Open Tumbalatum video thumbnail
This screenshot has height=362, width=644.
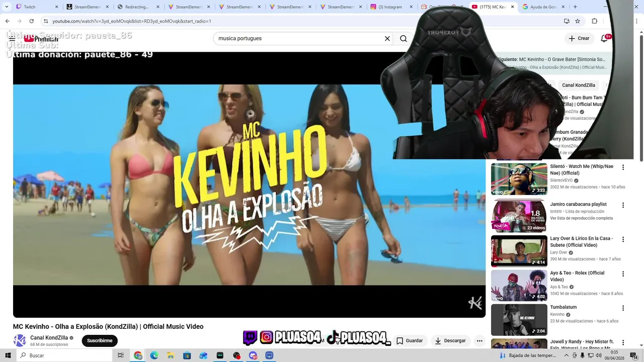coord(519,319)
